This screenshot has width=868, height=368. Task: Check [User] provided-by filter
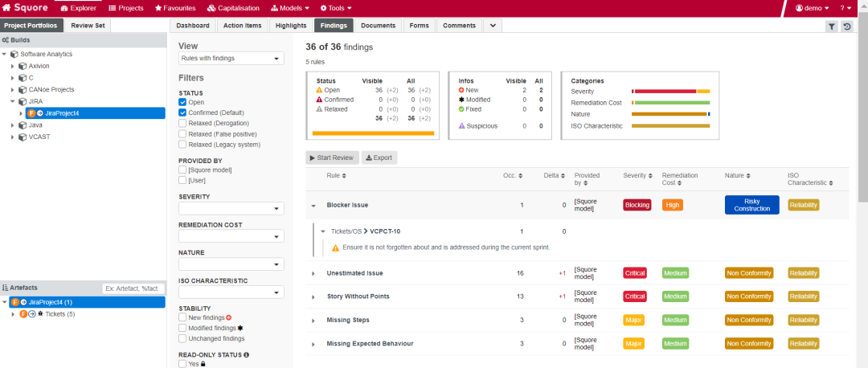pos(182,181)
